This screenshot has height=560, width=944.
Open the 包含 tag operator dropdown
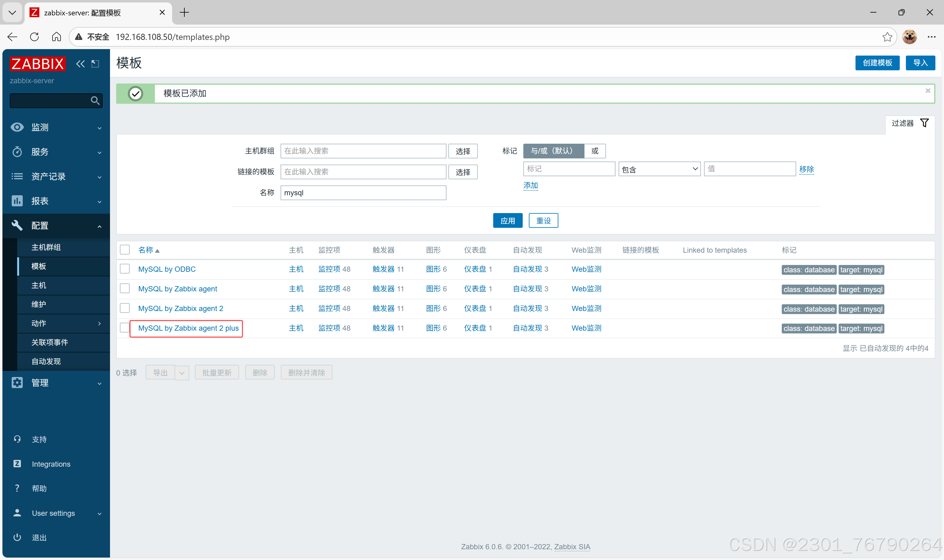point(659,169)
